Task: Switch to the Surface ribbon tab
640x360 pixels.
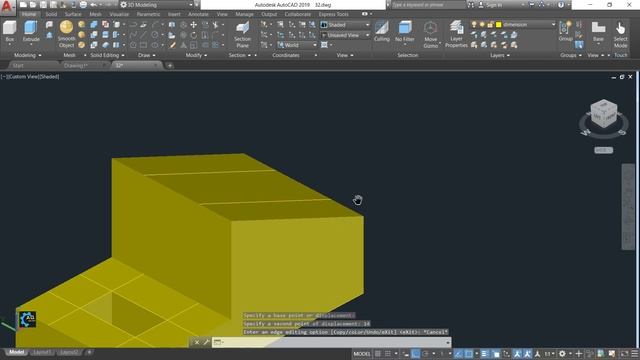Action: tap(73, 14)
